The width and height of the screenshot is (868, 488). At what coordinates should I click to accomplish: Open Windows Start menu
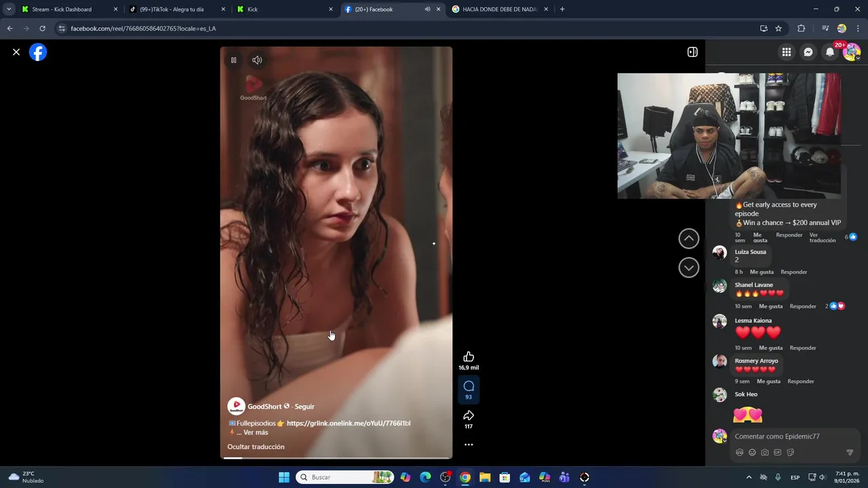tap(284, 477)
